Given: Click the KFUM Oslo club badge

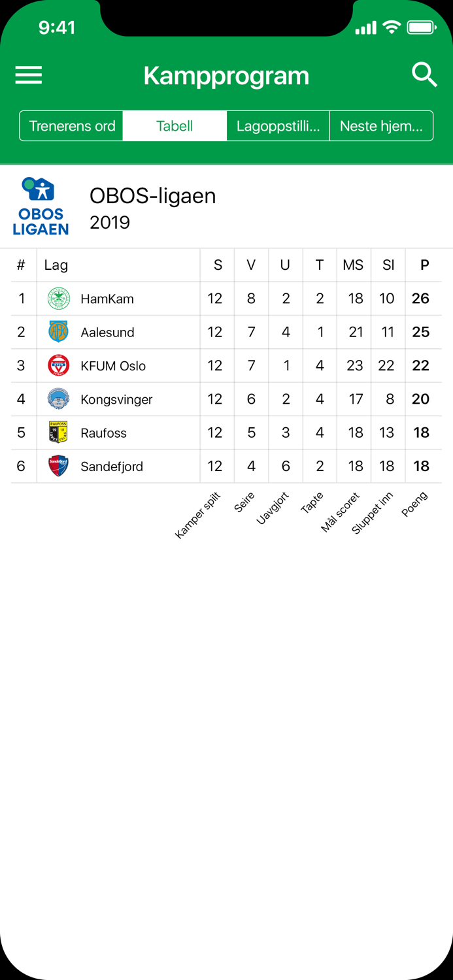Looking at the screenshot, I should pyautogui.click(x=60, y=365).
